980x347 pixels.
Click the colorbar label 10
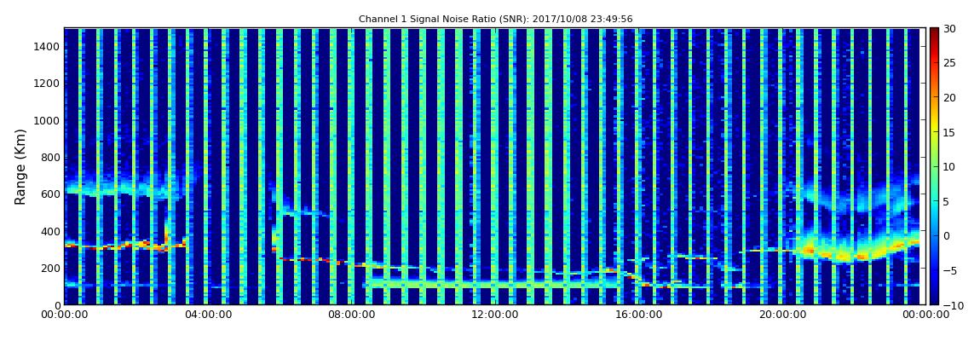coord(950,167)
